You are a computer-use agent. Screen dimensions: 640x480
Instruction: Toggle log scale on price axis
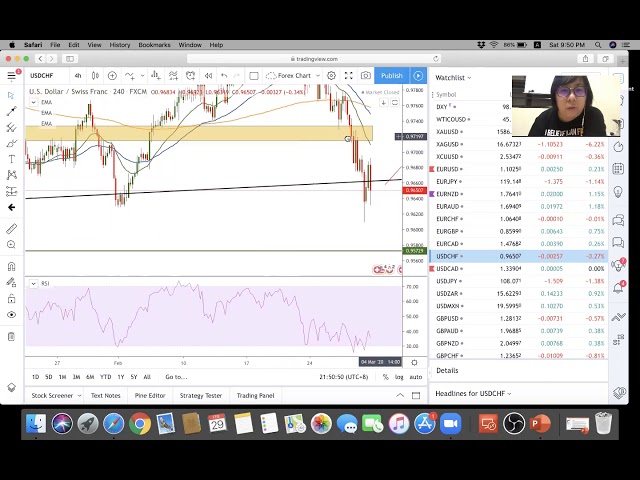click(x=399, y=377)
